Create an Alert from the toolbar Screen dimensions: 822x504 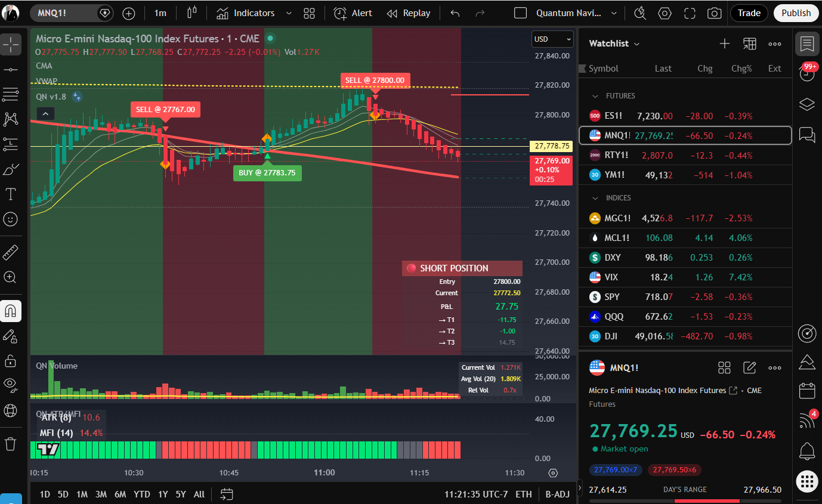tap(353, 13)
